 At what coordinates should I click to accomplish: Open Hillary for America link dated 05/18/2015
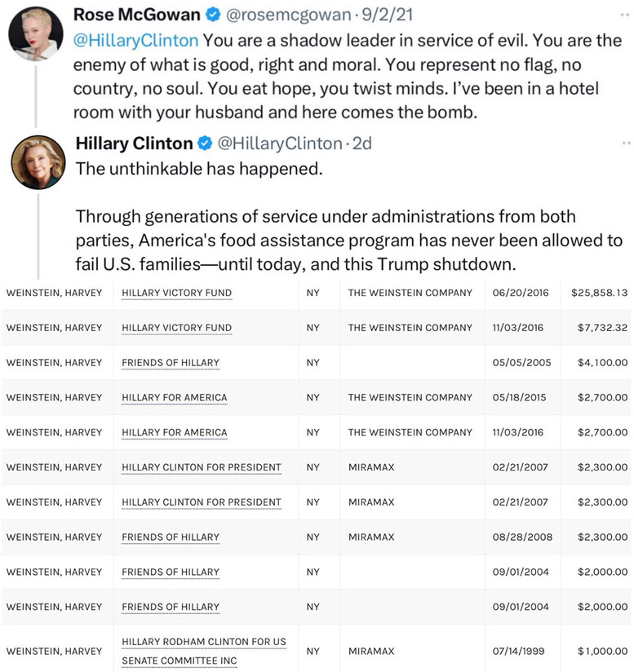(175, 397)
